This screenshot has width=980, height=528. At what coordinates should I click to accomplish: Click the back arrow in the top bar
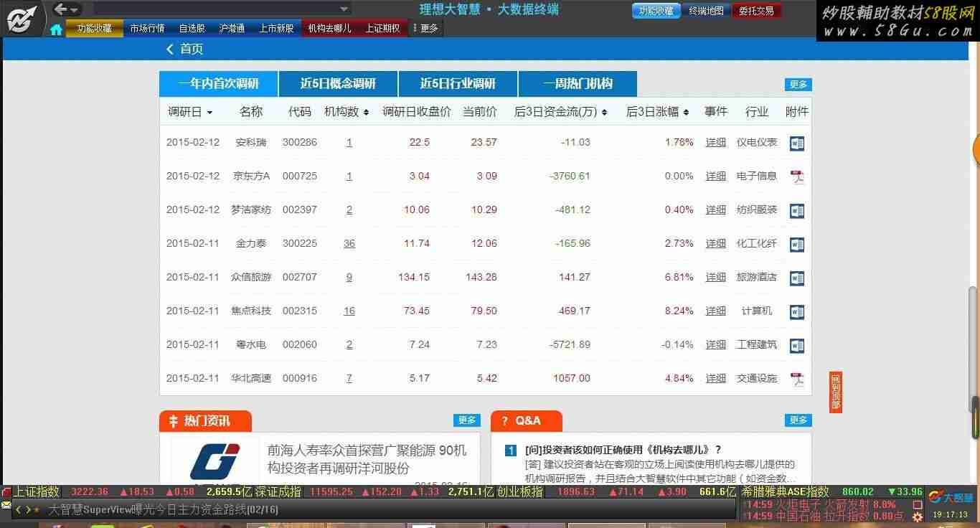[x=60, y=9]
